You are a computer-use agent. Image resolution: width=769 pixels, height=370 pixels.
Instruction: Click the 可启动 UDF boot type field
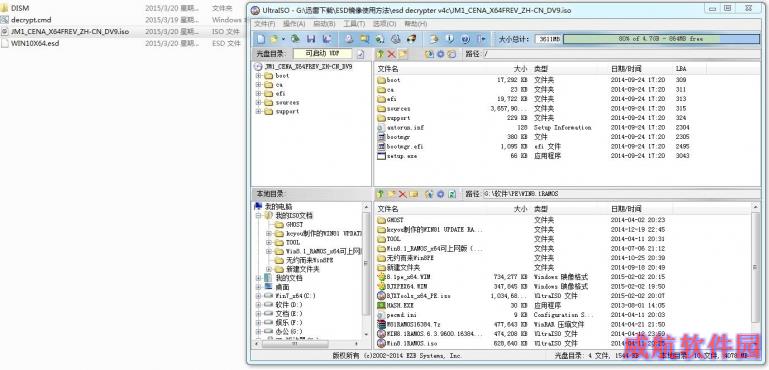coord(322,54)
